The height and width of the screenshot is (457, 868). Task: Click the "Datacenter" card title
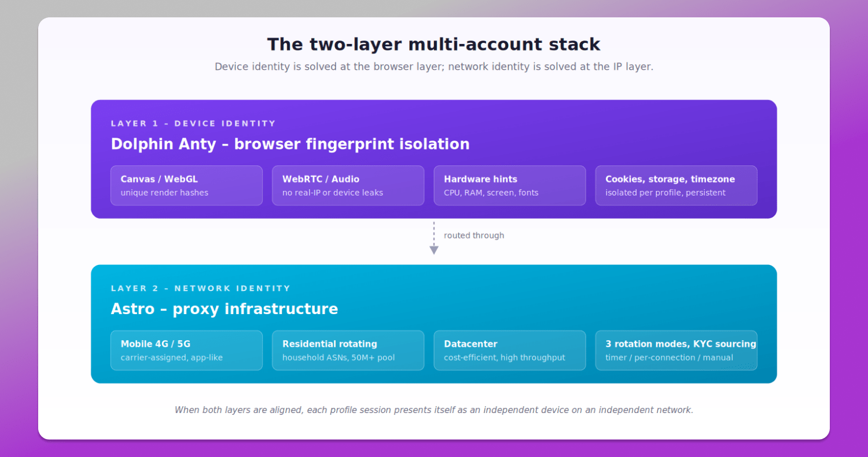pyautogui.click(x=471, y=344)
